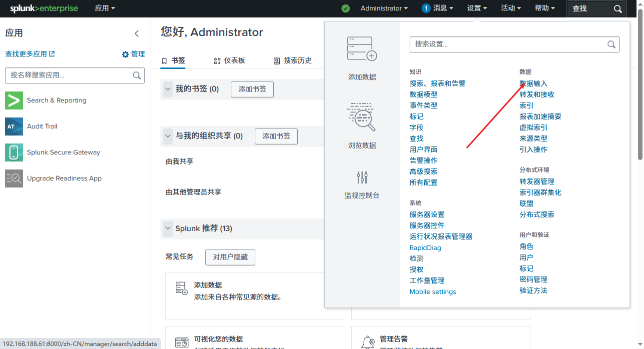This screenshot has width=644, height=349.
Task: Open Splunk Secure Gateway from the sidebar
Action: tap(13, 152)
